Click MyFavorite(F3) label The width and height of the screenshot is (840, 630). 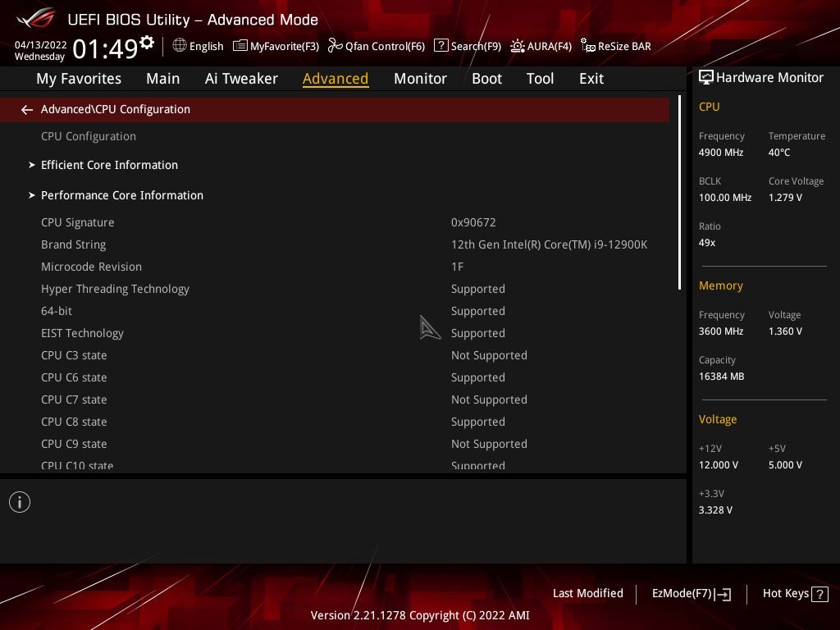(285, 46)
